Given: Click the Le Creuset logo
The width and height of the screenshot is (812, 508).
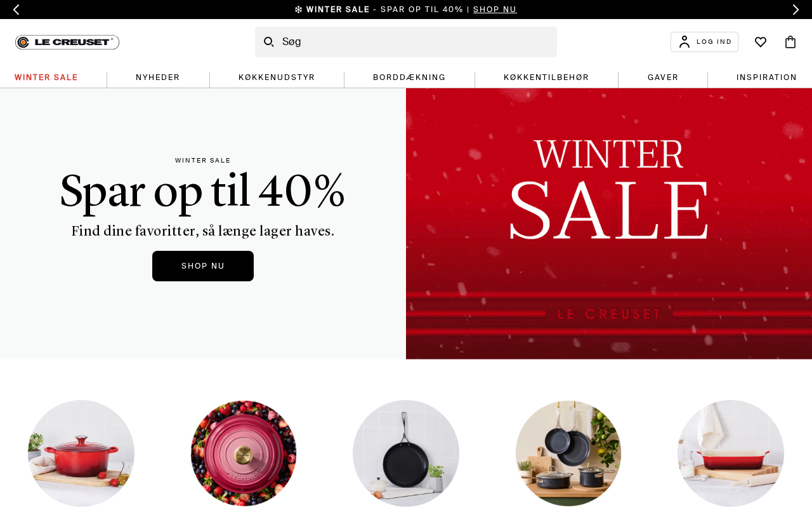Looking at the screenshot, I should [x=67, y=42].
